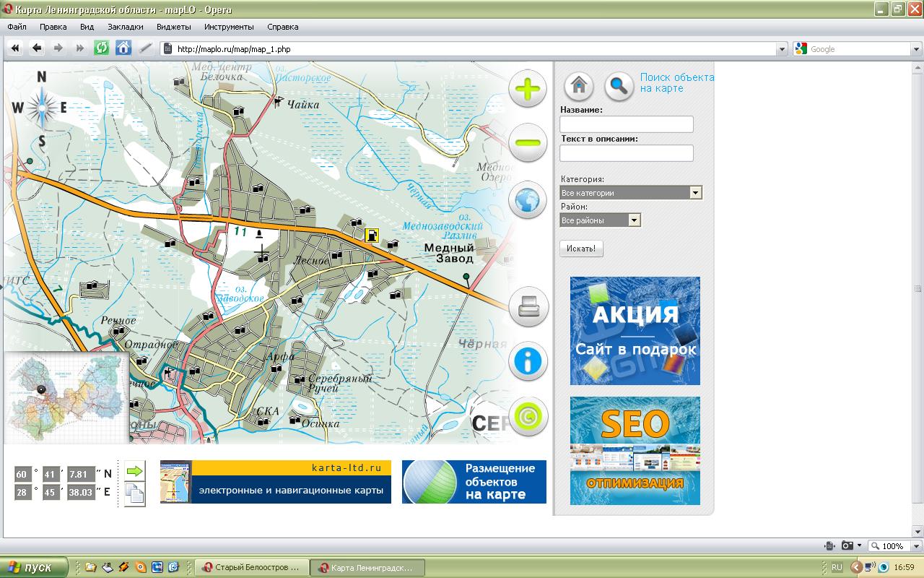Open the 'Инструменты' menu
The height and width of the screenshot is (578, 924).
(x=229, y=27)
